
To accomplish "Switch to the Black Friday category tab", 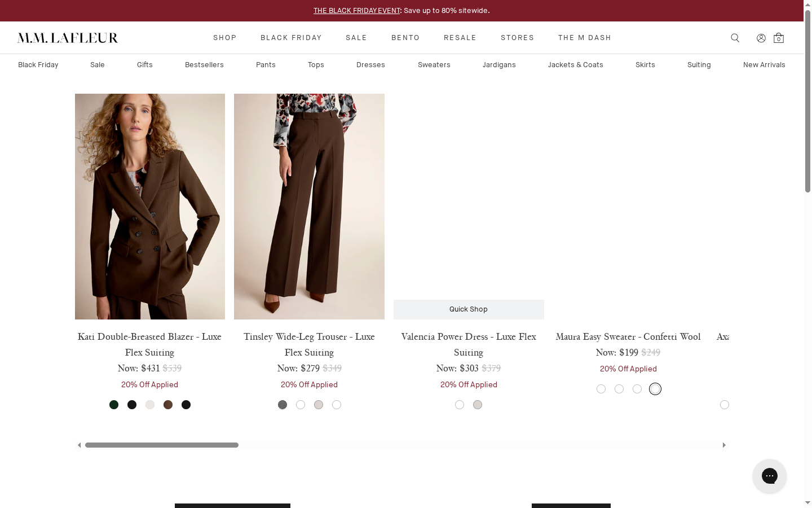I will (x=38, y=64).
